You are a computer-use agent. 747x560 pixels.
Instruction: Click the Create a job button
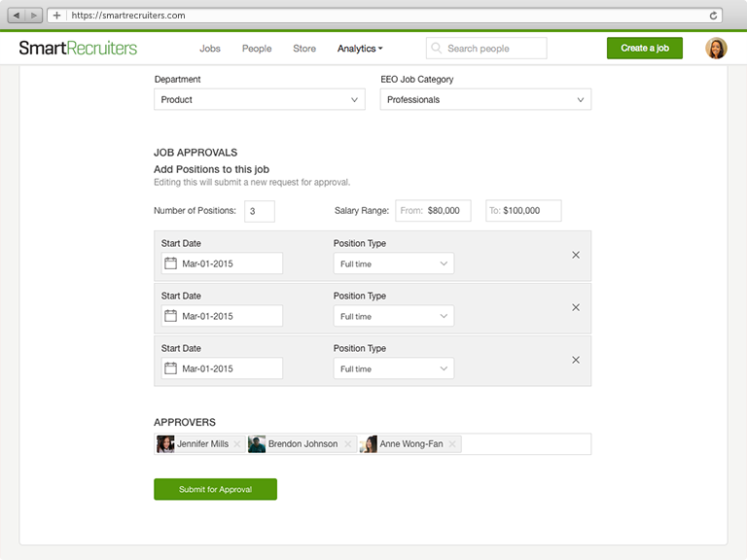[x=645, y=48]
